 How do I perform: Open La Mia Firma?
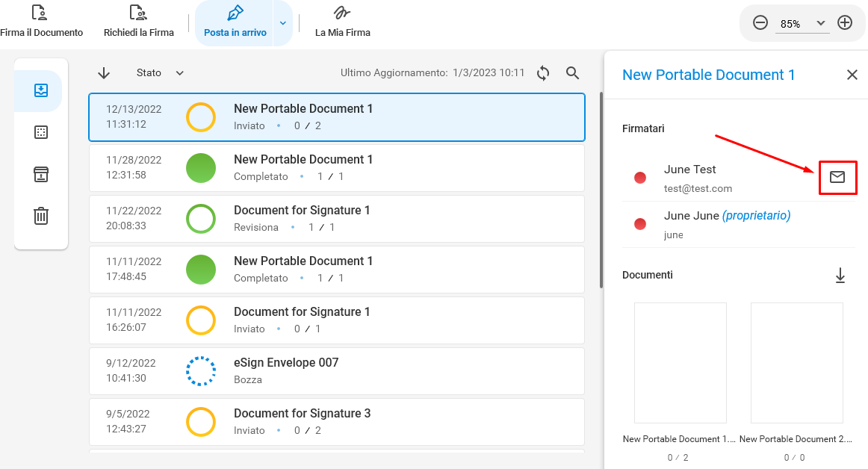pyautogui.click(x=343, y=22)
